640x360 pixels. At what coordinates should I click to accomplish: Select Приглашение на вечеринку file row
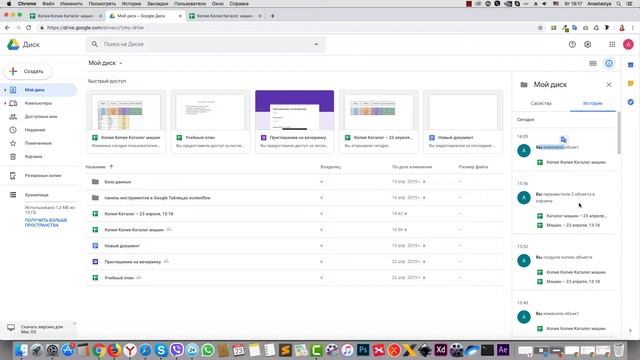pos(294,262)
